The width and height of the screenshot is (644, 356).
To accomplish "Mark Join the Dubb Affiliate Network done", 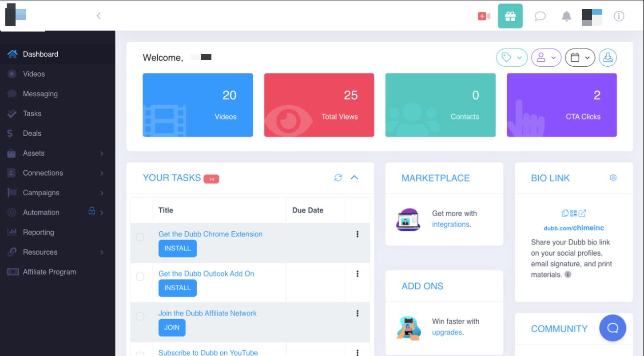I will coord(140,316).
